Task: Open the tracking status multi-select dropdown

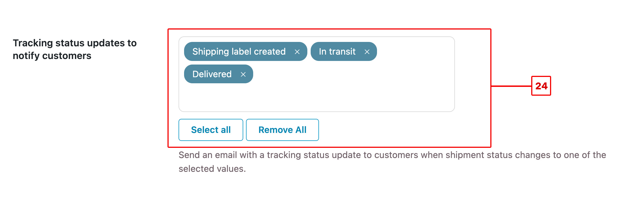Action: pos(317,74)
